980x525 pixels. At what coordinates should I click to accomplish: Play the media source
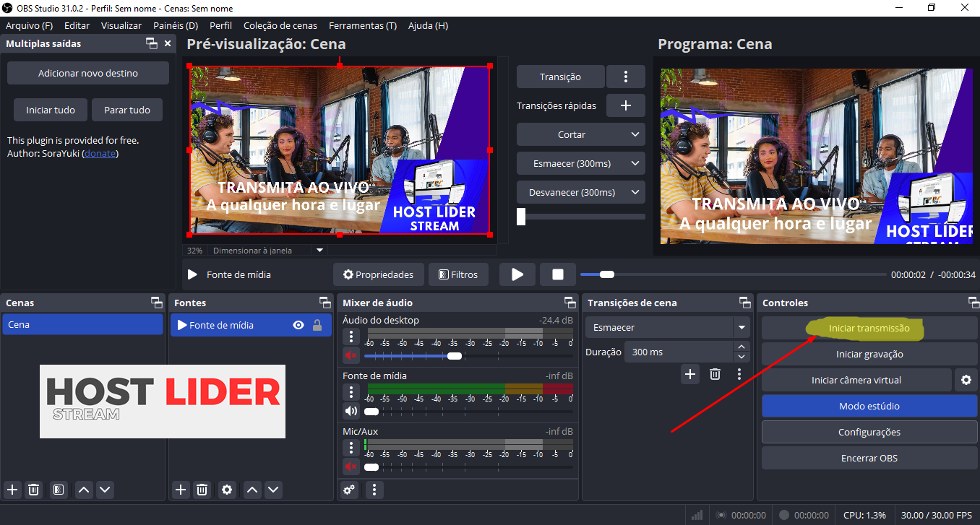[517, 274]
